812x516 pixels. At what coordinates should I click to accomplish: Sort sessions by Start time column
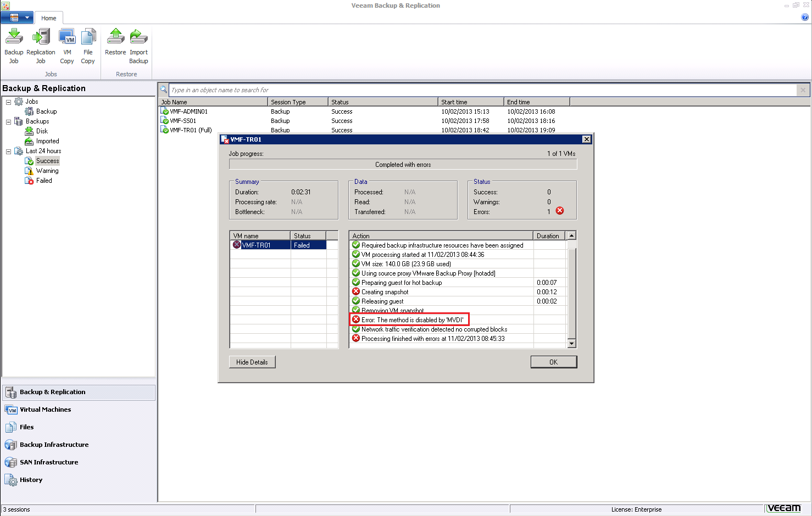[x=471, y=102]
